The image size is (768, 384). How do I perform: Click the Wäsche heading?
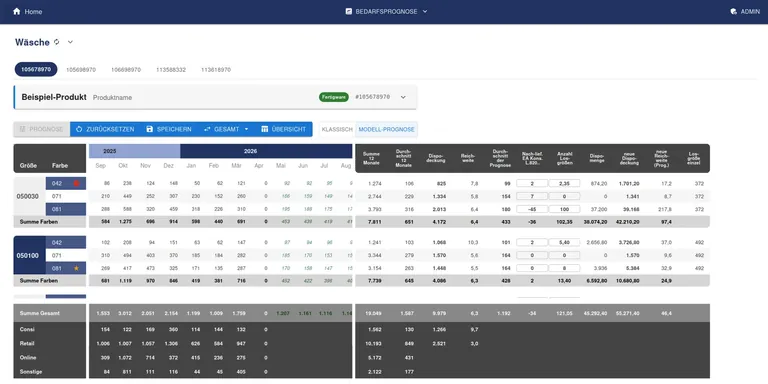pyautogui.click(x=32, y=42)
